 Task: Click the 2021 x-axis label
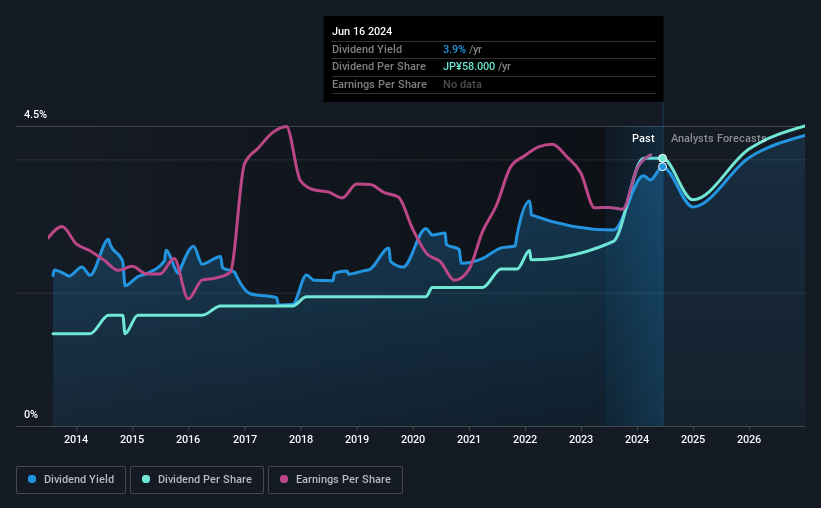point(469,439)
